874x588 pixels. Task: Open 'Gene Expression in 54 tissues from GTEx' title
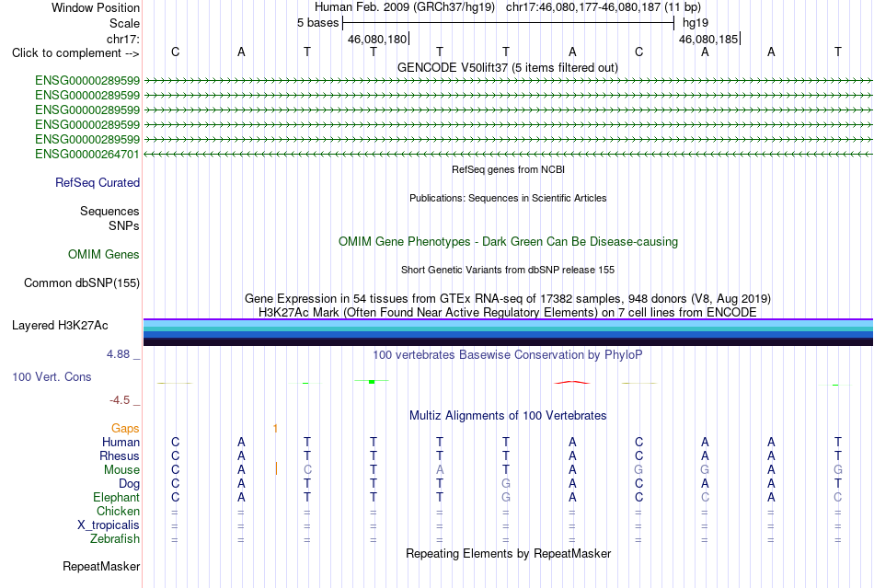coord(508,299)
